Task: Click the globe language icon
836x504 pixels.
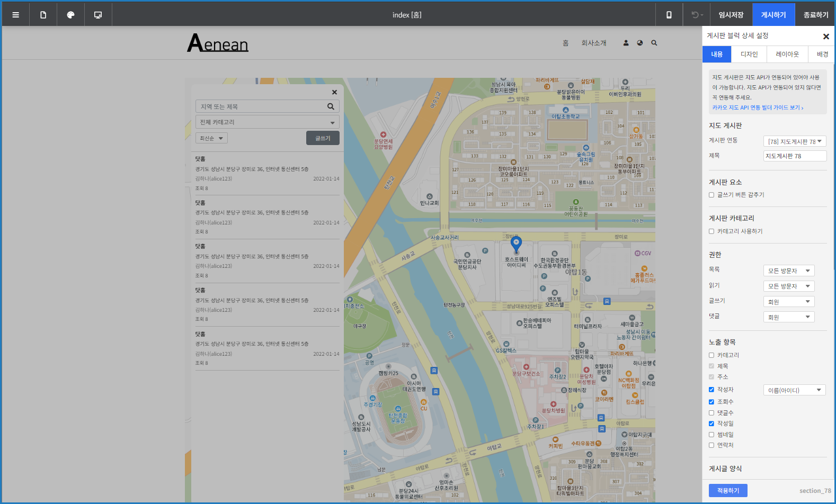Action: point(640,43)
